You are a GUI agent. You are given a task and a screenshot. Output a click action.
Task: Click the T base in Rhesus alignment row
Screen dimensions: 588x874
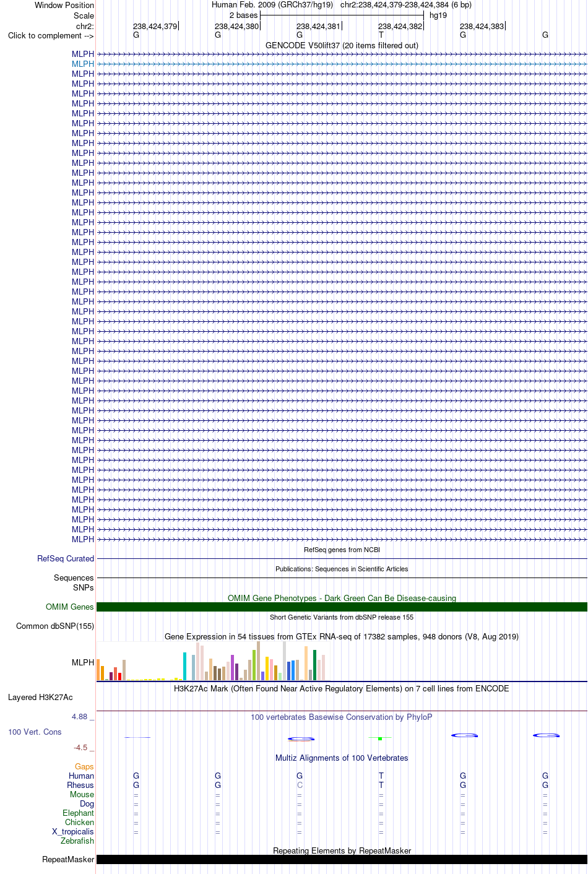pos(381,785)
